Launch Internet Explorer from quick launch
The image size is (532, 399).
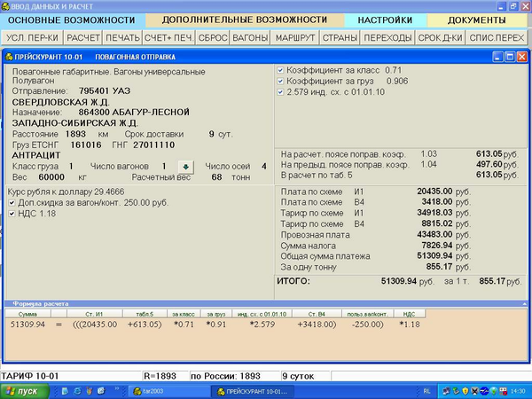pos(78,391)
